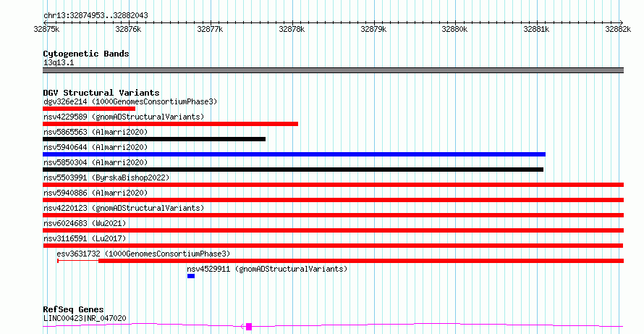
Task: Click the nsv5940644 (Almarri2020) label
Action: click(x=96, y=147)
